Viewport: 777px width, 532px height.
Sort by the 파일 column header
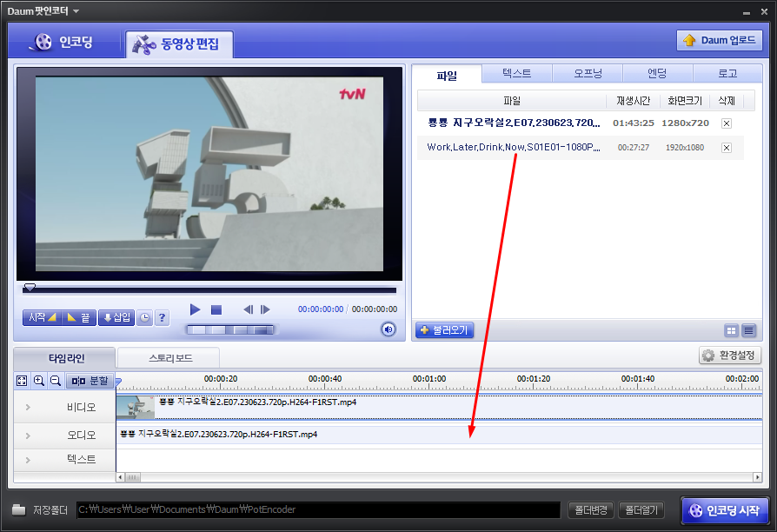(x=512, y=101)
